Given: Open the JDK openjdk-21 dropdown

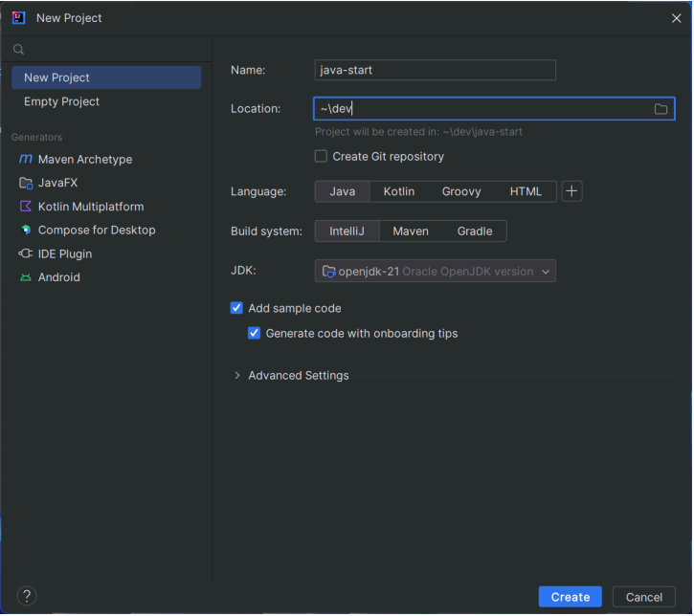Looking at the screenshot, I should (436, 271).
